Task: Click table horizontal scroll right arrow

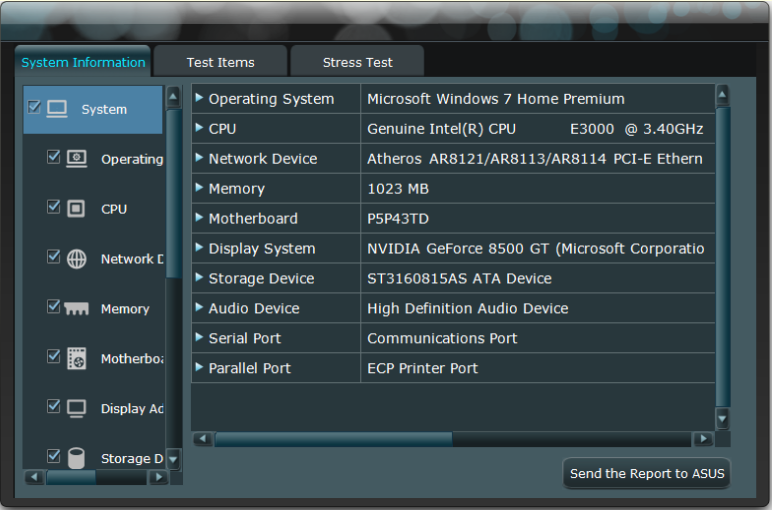Action: [703, 438]
